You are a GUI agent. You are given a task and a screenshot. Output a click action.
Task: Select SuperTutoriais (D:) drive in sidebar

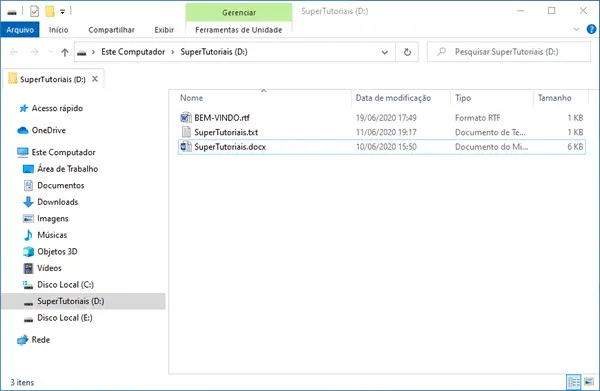pyautogui.click(x=70, y=301)
